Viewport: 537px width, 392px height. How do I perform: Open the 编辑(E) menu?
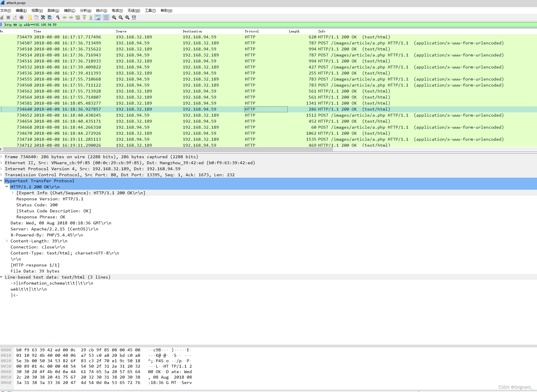click(21, 11)
